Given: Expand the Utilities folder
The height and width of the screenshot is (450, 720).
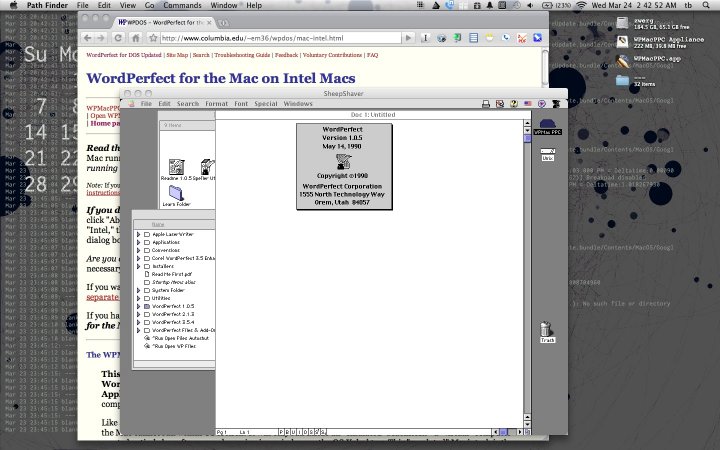Looking at the screenshot, I should [x=139, y=298].
